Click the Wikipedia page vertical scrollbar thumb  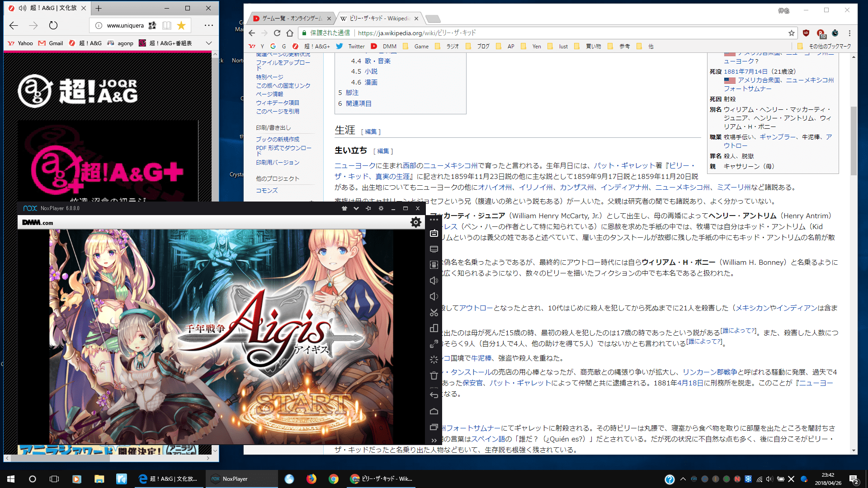coord(854,140)
